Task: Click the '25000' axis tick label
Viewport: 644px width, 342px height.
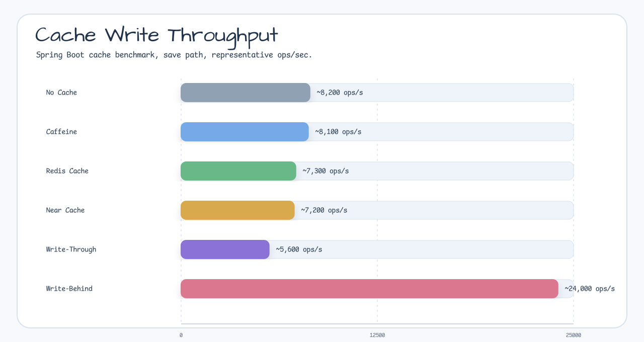Action: click(574, 335)
